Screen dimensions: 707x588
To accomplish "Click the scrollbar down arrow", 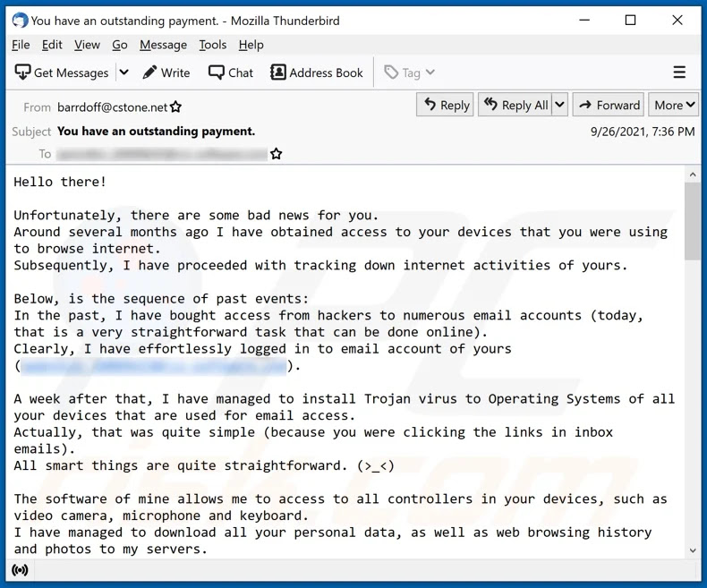I will (693, 550).
